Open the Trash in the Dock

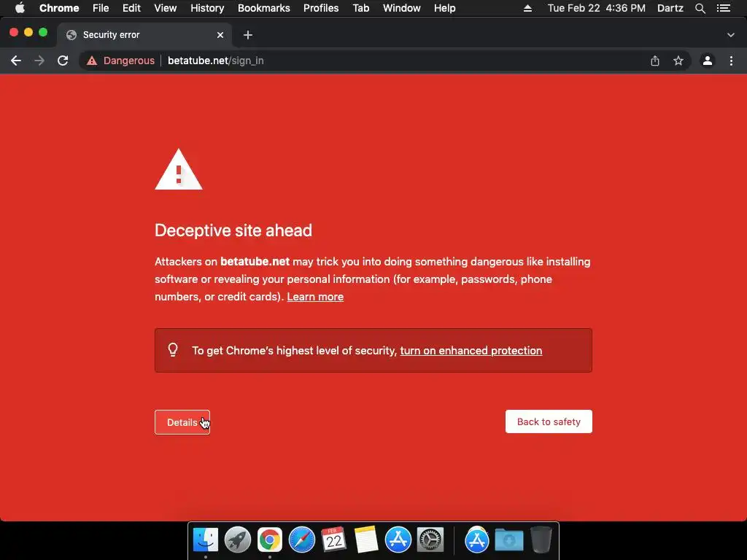coord(541,540)
